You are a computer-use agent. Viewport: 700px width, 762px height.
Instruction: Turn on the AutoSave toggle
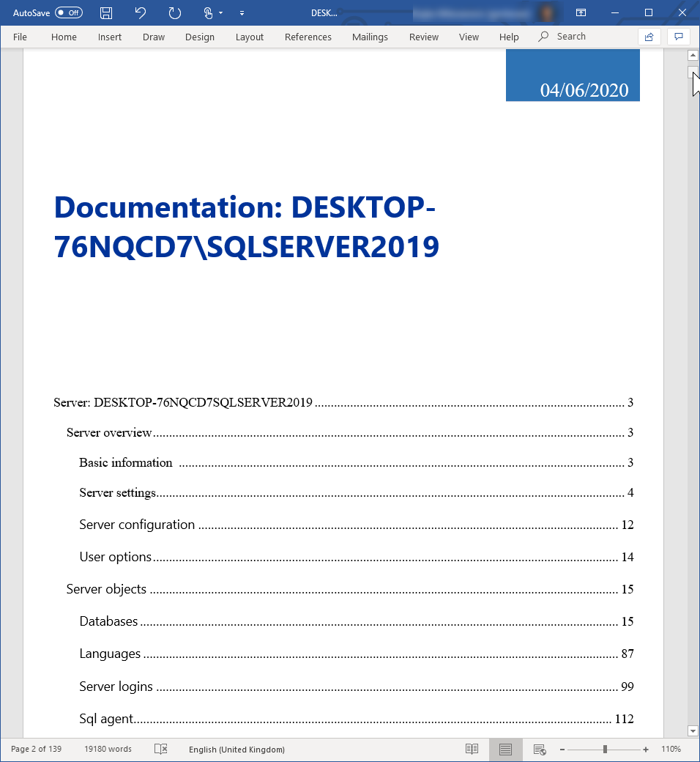[69, 12]
